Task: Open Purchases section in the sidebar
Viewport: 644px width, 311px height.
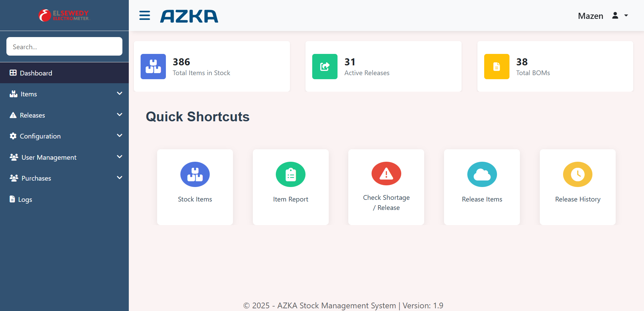Action: (x=36, y=178)
